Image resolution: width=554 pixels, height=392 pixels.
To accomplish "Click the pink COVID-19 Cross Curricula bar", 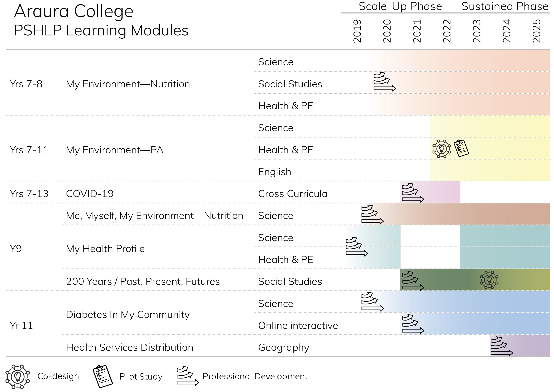I will click(430, 192).
